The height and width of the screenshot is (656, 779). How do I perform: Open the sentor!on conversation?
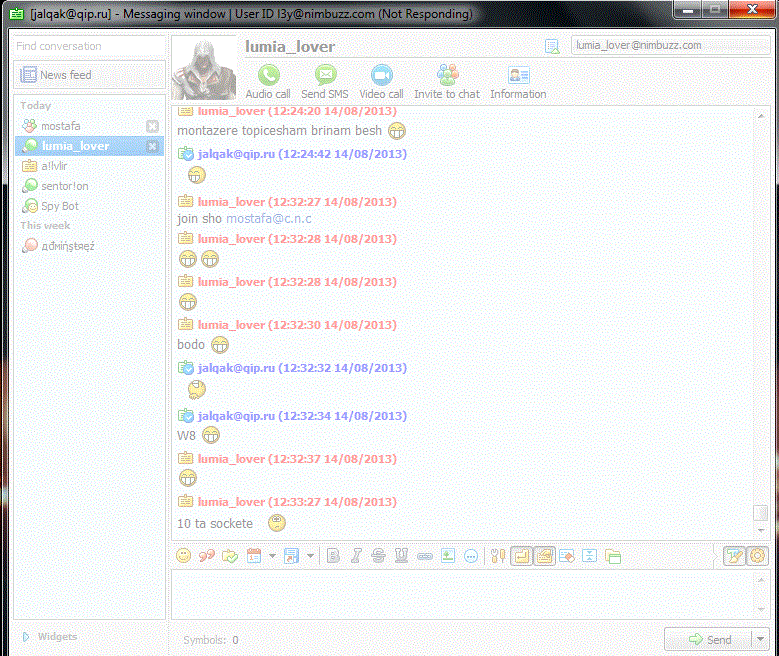point(89,186)
